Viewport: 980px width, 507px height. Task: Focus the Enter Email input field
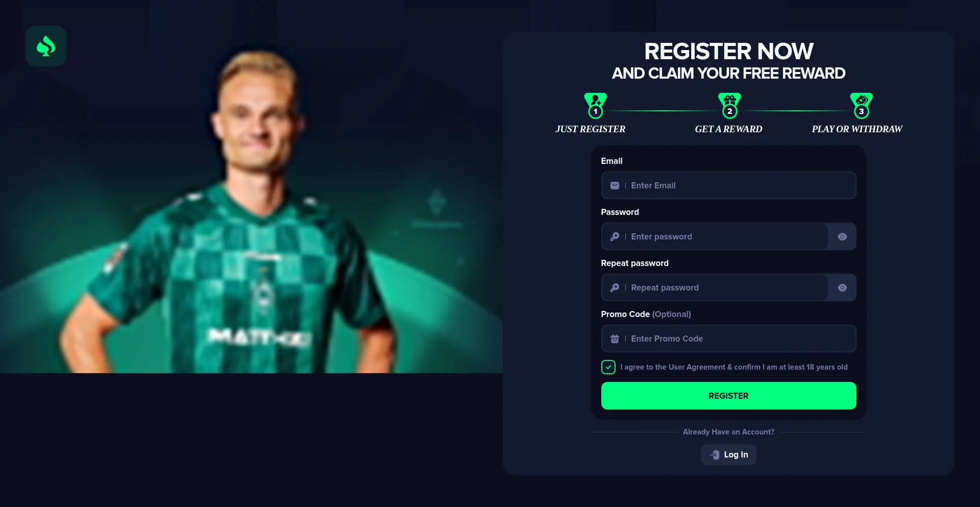[728, 185]
